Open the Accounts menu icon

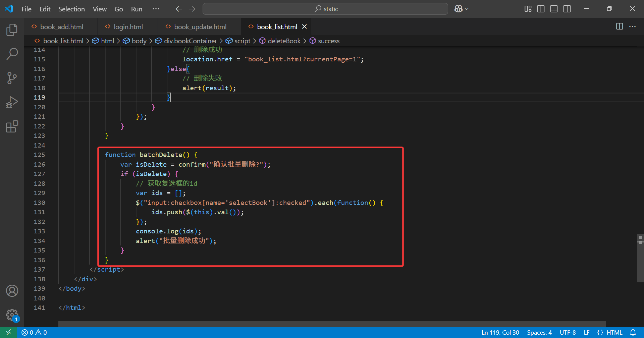(12, 291)
